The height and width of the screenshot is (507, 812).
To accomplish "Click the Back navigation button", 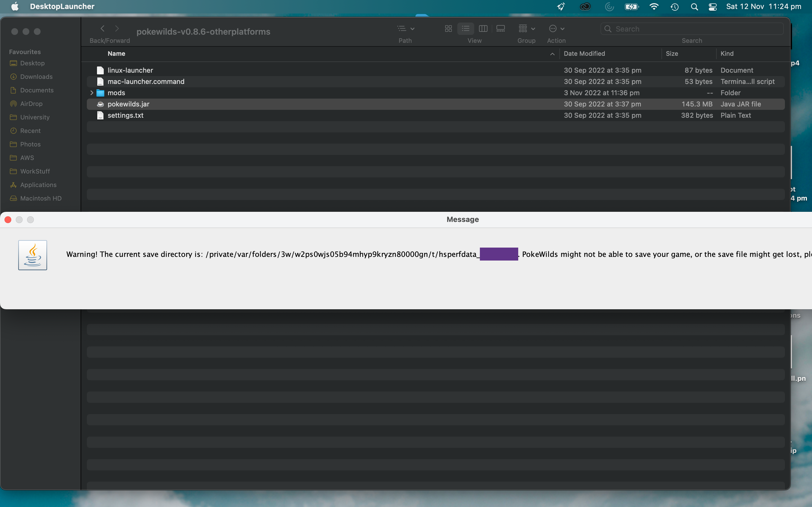I will click(103, 28).
